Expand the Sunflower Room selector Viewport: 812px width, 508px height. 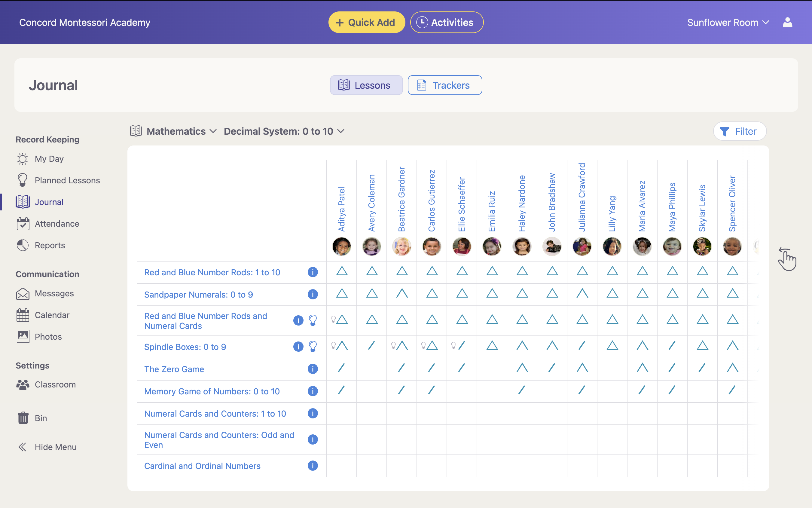coord(728,23)
